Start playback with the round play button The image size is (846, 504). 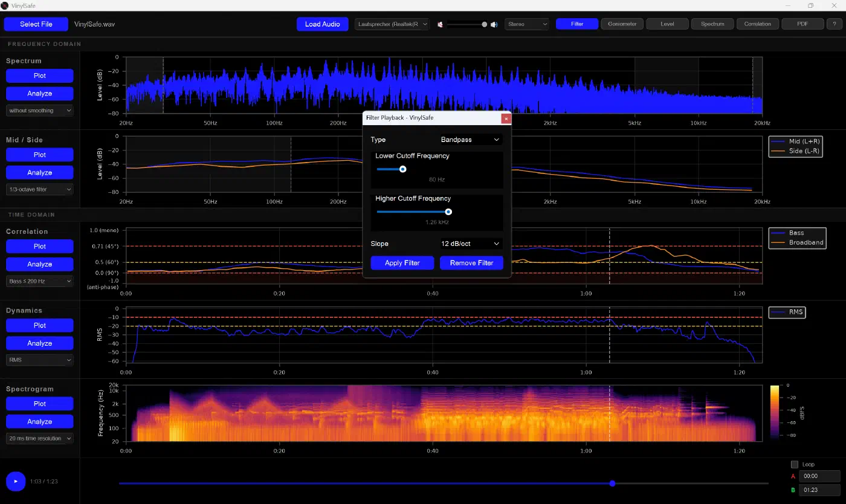point(16,481)
